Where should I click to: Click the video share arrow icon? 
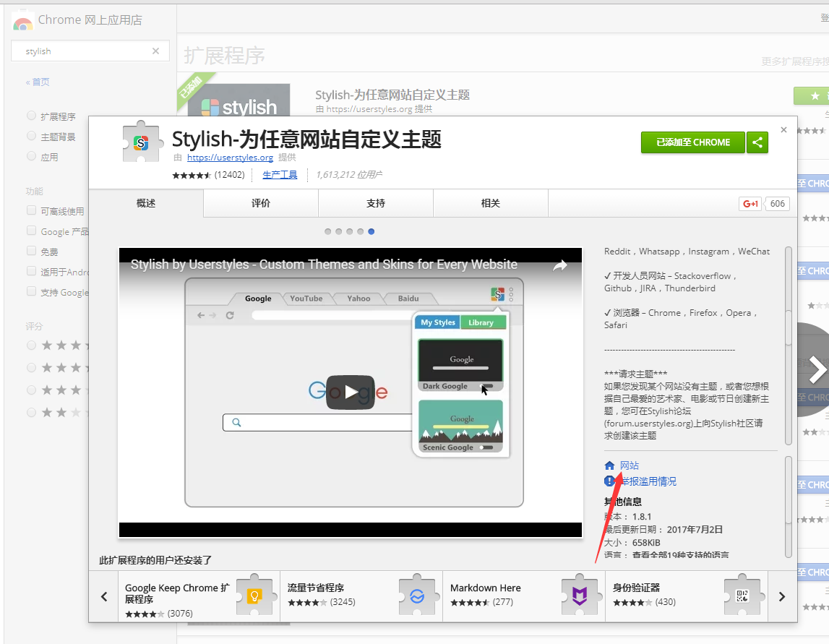pyautogui.click(x=560, y=265)
